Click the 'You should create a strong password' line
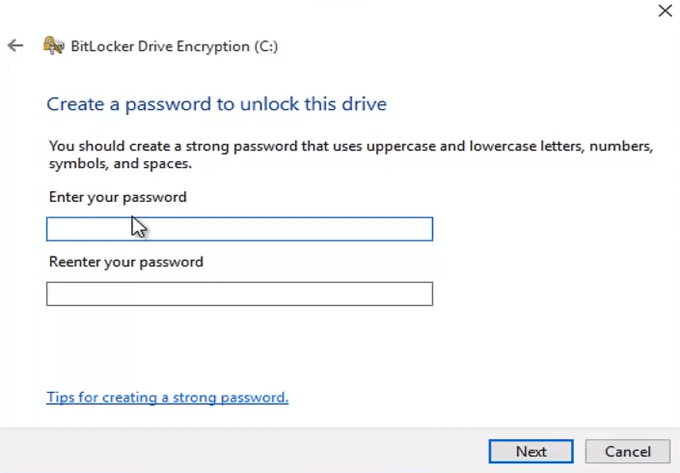680x473 pixels. point(350,146)
